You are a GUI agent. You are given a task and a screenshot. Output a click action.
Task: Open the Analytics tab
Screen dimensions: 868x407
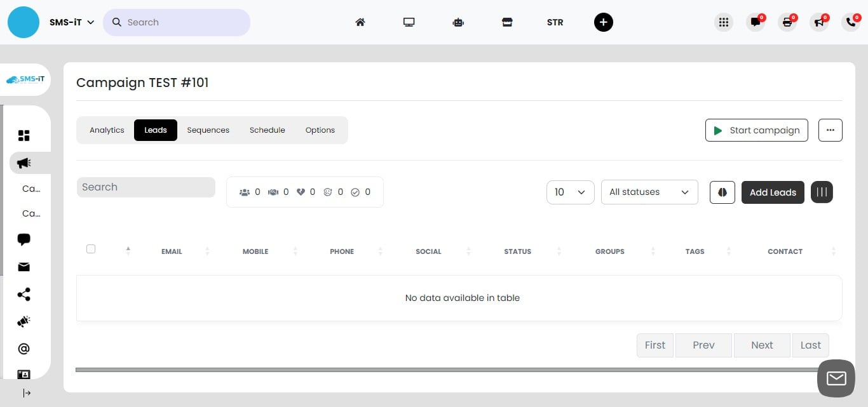click(x=106, y=130)
